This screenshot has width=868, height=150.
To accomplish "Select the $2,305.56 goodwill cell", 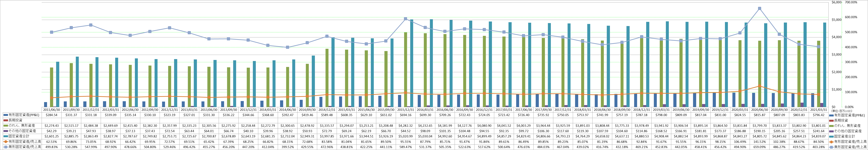I will pyautogui.click(x=209, y=125).
